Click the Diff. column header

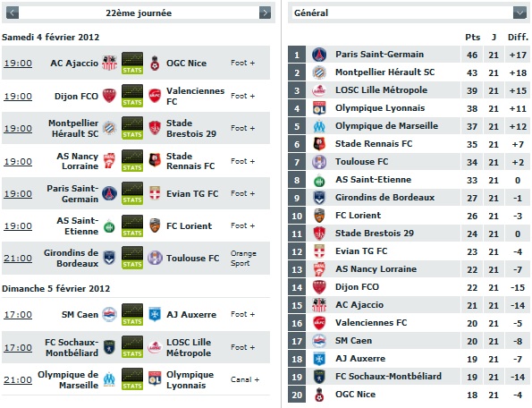point(518,37)
